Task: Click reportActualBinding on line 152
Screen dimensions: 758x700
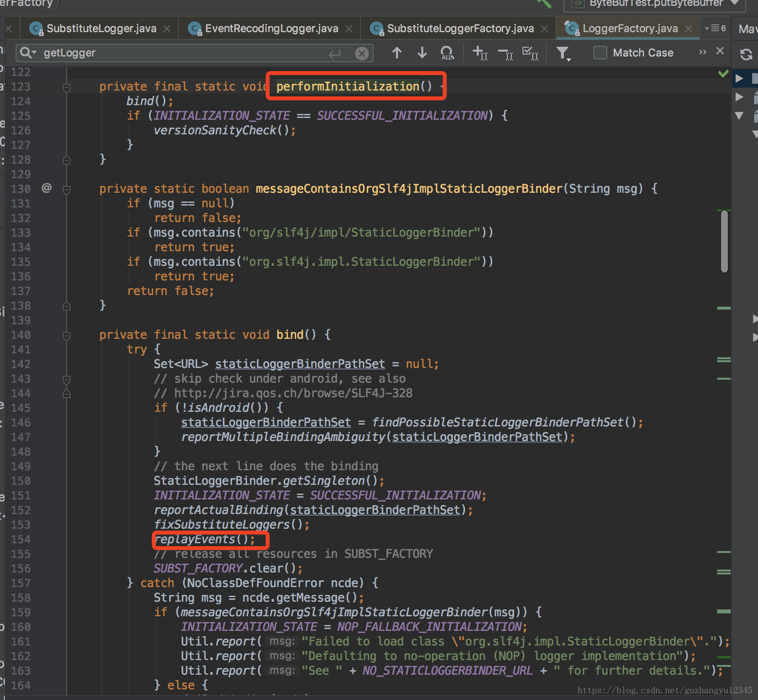Action: coord(218,510)
